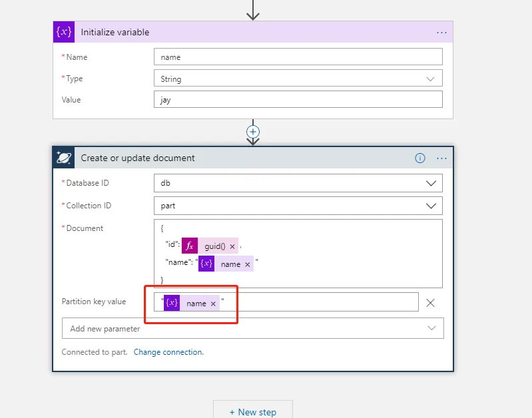532x418 pixels.
Task: Select the Initialize variable header title
Action: click(115, 32)
